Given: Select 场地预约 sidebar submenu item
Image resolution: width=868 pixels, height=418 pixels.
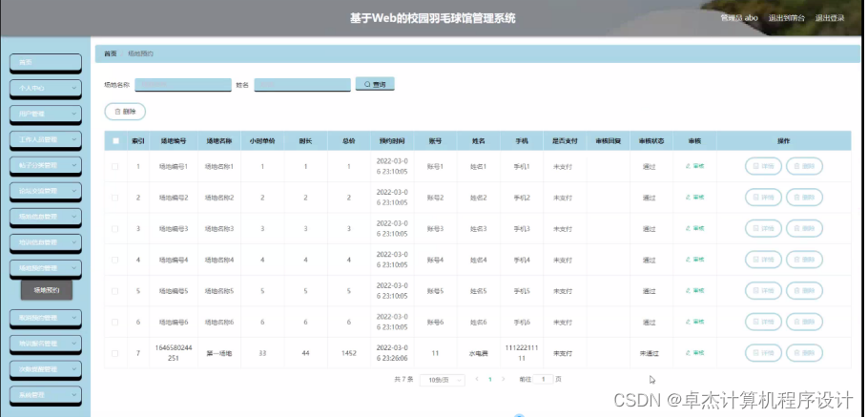Looking at the screenshot, I should click(x=47, y=290).
